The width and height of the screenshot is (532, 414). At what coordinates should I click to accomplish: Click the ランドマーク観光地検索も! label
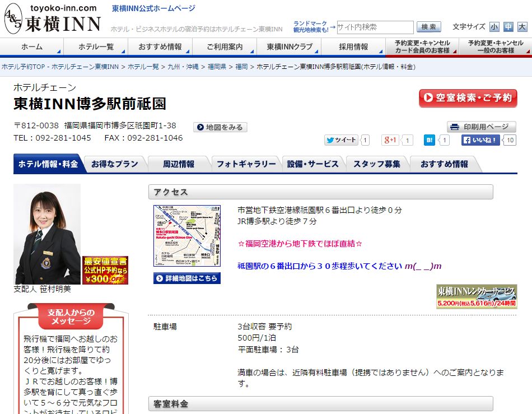[x=311, y=27]
